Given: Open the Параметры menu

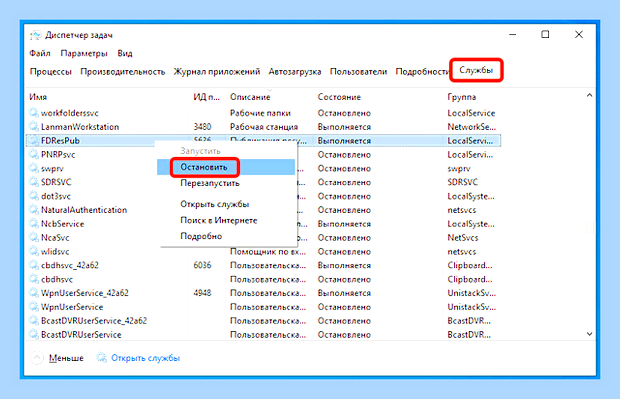Looking at the screenshot, I should [84, 53].
